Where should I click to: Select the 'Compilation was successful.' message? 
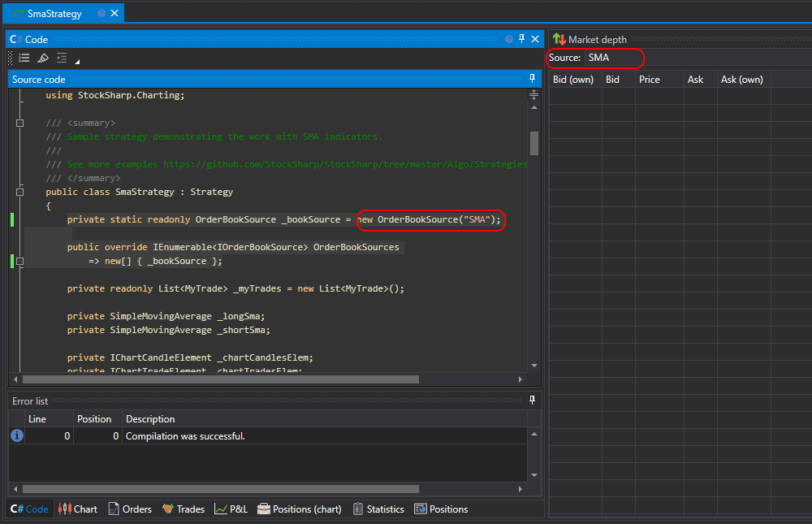[185, 436]
